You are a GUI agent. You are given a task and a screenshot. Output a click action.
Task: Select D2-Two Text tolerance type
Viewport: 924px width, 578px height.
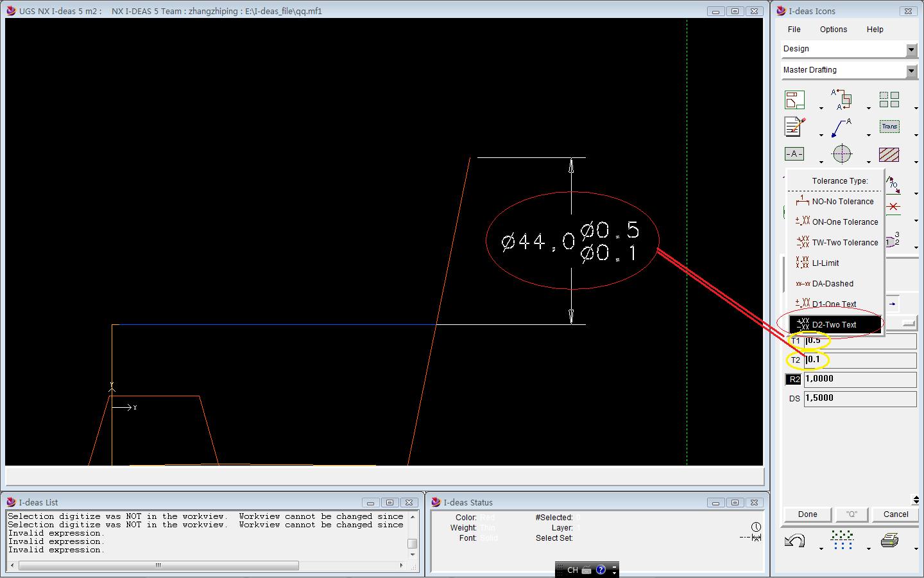tap(835, 324)
